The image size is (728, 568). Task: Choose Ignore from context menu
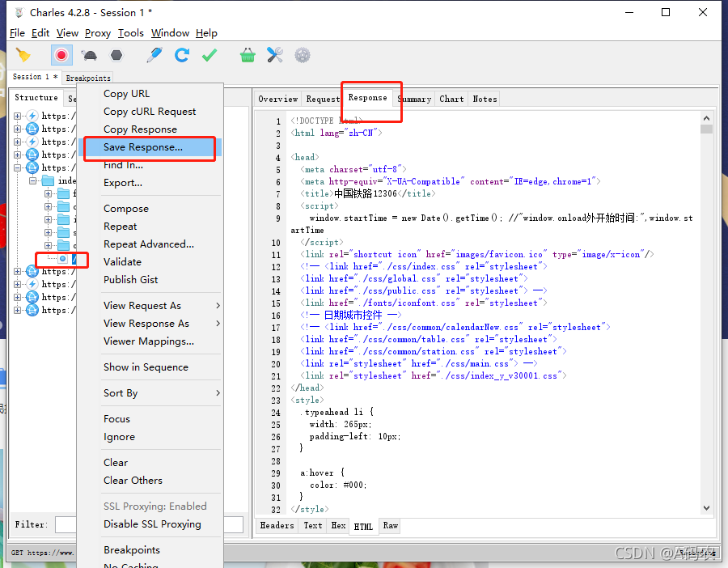(149, 437)
